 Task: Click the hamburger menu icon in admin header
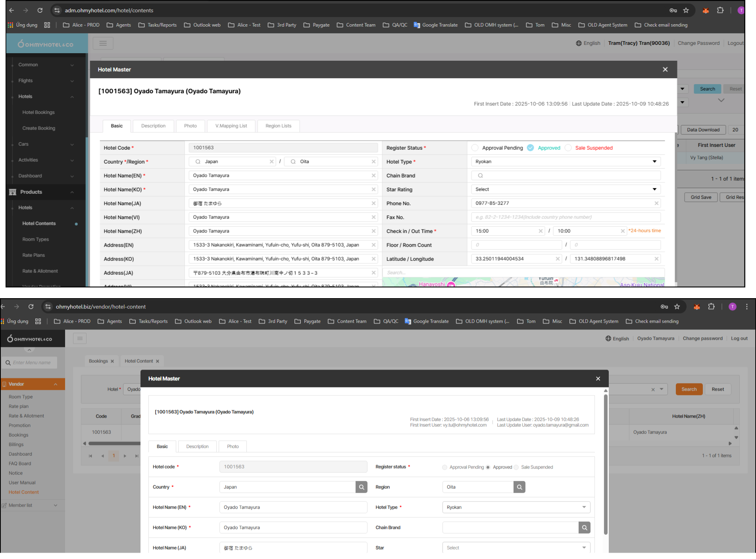tap(103, 43)
